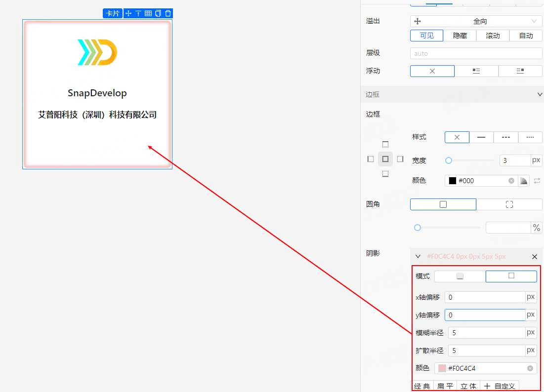The height and width of the screenshot is (392, 544).
Task: Set overflow to 滚动
Action: click(x=493, y=36)
